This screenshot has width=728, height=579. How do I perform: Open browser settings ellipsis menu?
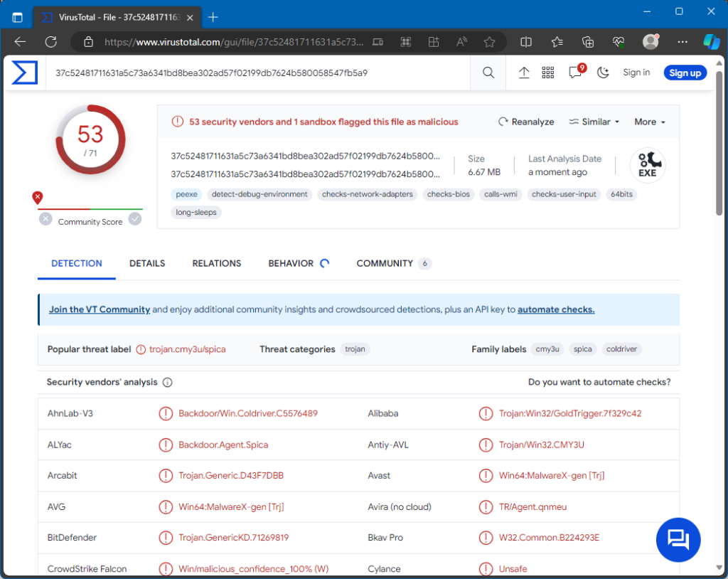pos(682,42)
